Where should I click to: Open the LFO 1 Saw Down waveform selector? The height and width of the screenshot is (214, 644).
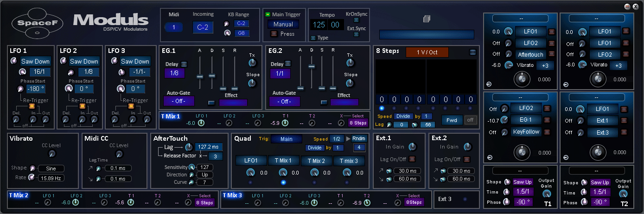[x=35, y=61]
